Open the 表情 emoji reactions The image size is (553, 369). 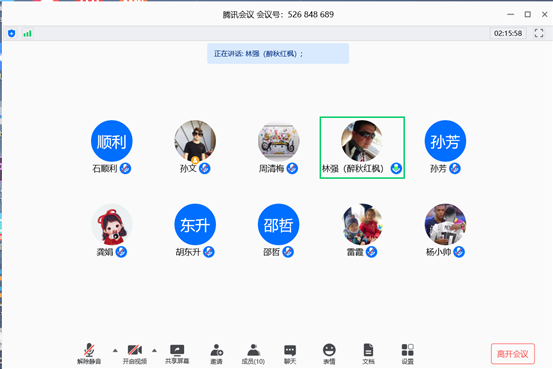329,350
